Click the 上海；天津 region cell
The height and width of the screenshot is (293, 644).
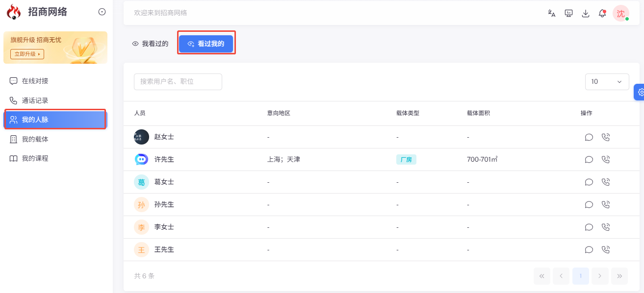click(x=283, y=160)
